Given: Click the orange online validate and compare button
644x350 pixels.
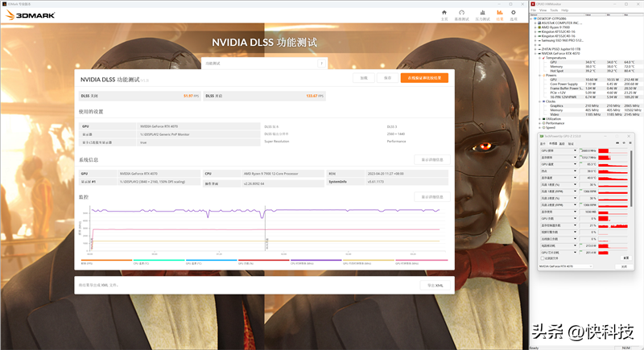Looking at the screenshot, I should tap(424, 78).
